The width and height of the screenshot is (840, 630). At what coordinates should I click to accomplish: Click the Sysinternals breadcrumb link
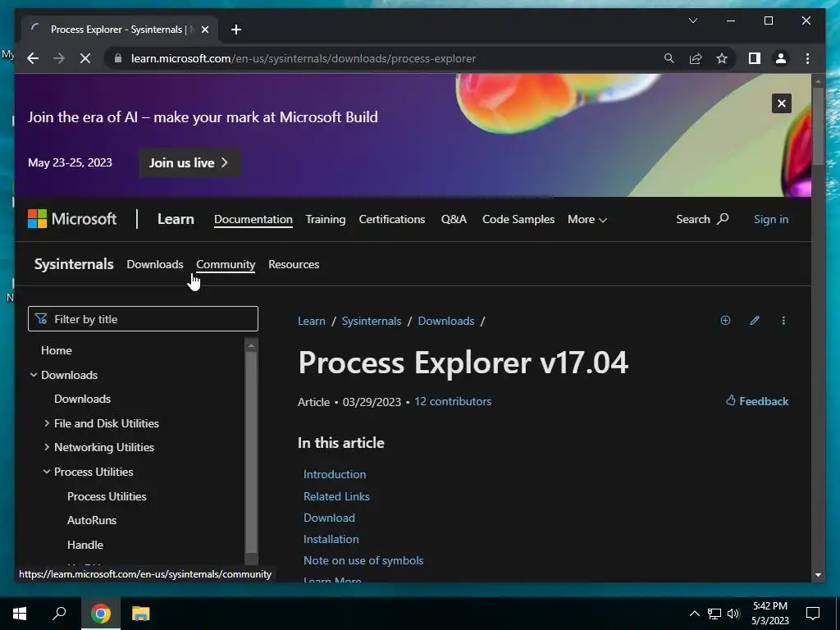click(x=372, y=321)
